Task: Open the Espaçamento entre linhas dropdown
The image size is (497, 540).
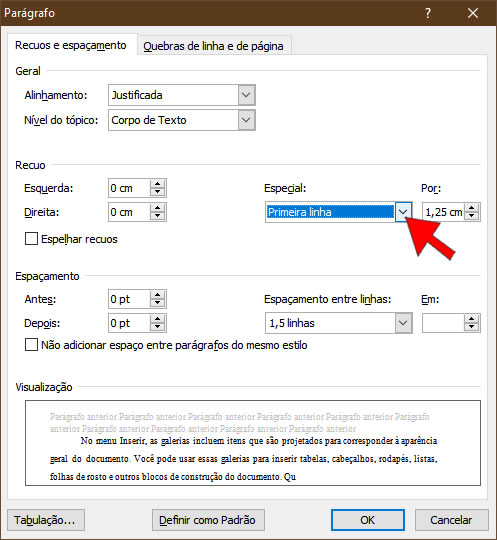Action: [403, 323]
